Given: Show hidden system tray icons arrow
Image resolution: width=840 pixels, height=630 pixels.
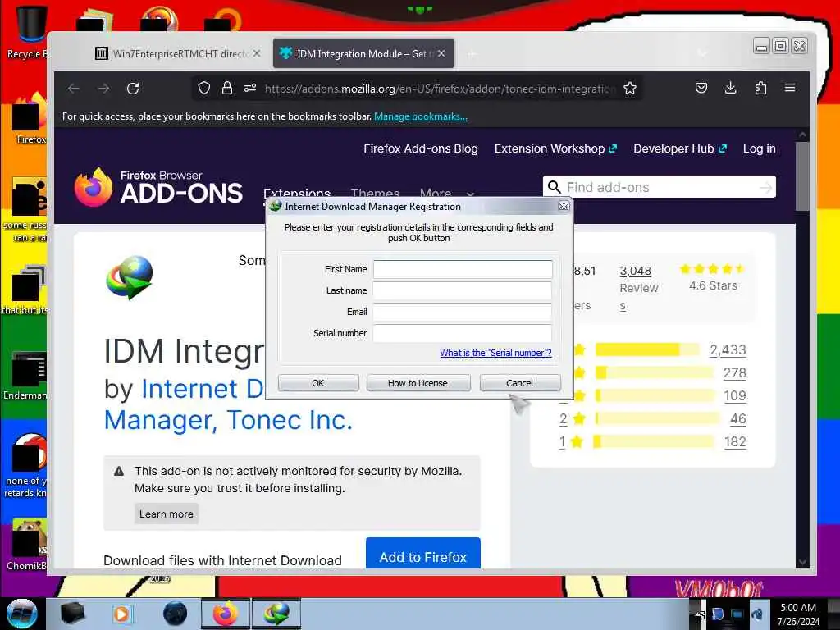Looking at the screenshot, I should coord(697,614).
